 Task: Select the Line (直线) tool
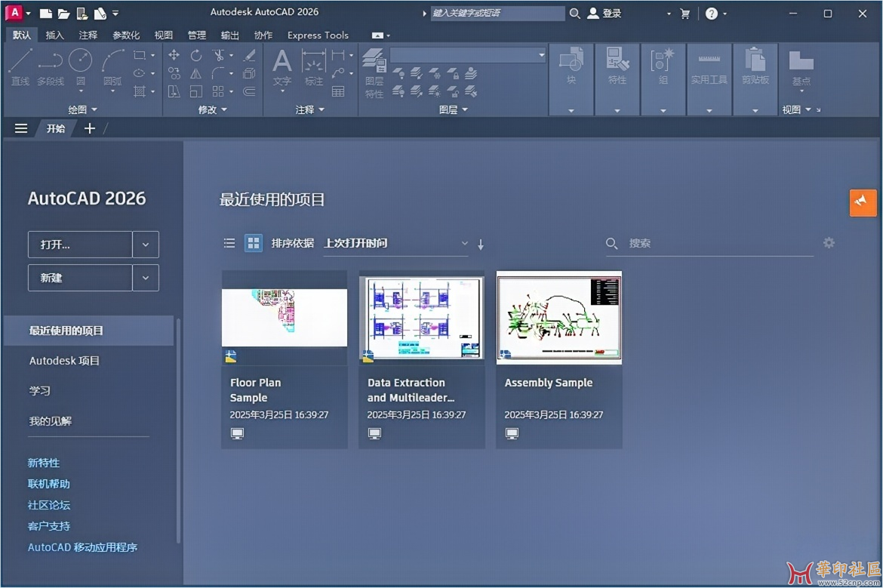tap(20, 66)
